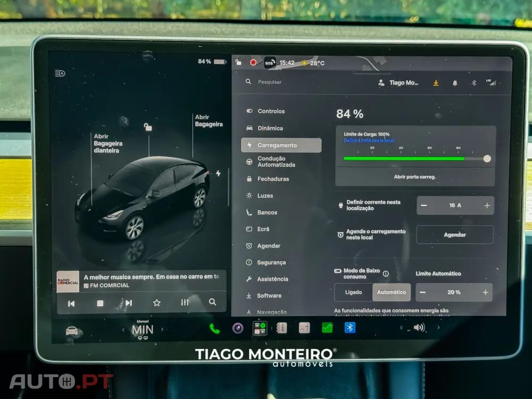Set Modo de Baixo consumo to Automático
532x399 pixels.
click(392, 292)
